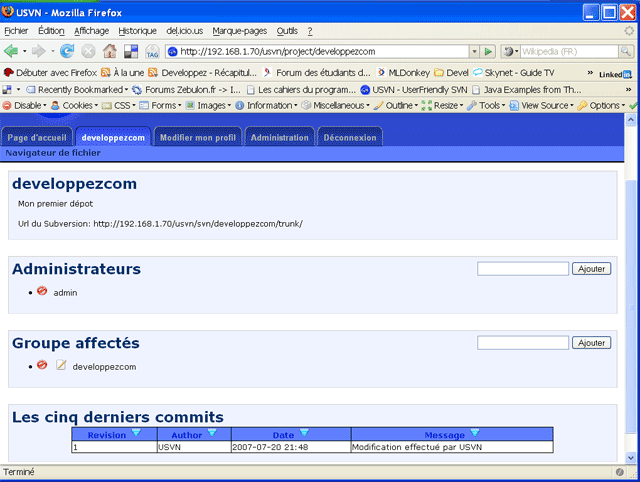This screenshot has height=482, width=640.
Task: Switch to the Administration tab
Action: (x=279, y=137)
